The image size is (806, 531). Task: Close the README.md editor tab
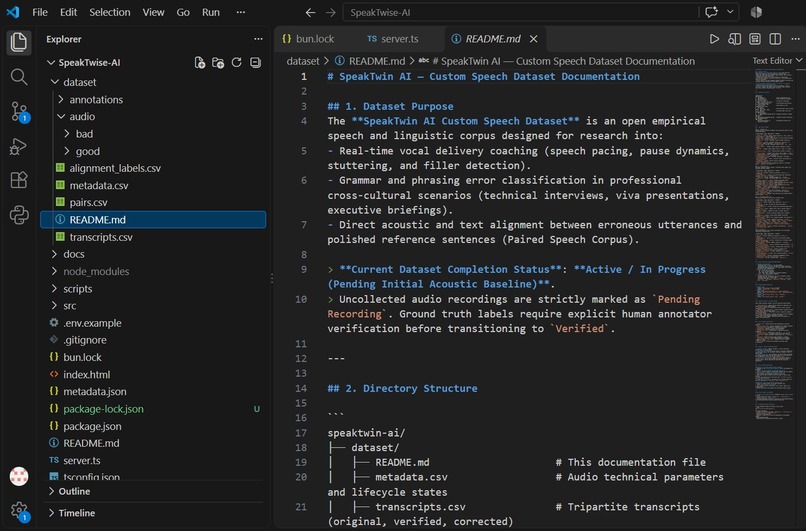pyautogui.click(x=534, y=39)
